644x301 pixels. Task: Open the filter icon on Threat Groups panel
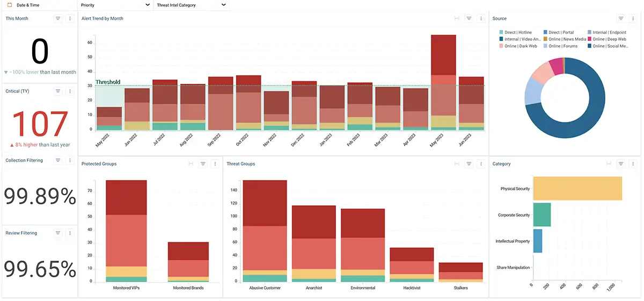469,164
